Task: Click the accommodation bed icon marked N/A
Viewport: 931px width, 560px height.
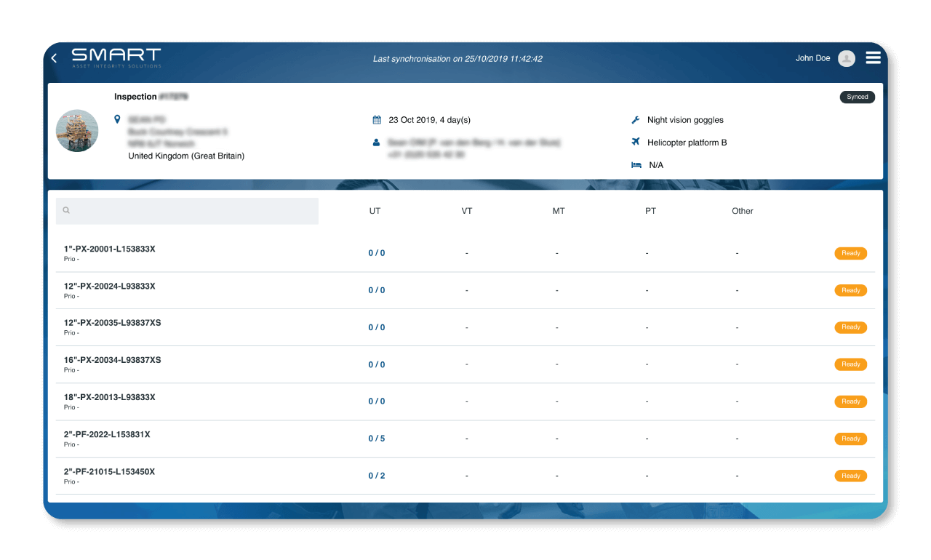Action: click(635, 164)
